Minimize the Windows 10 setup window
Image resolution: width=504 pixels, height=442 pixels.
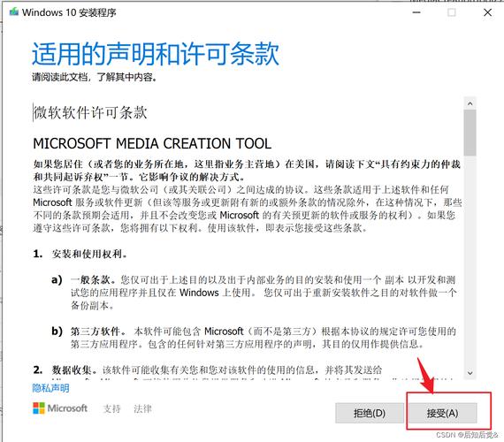[416, 12]
